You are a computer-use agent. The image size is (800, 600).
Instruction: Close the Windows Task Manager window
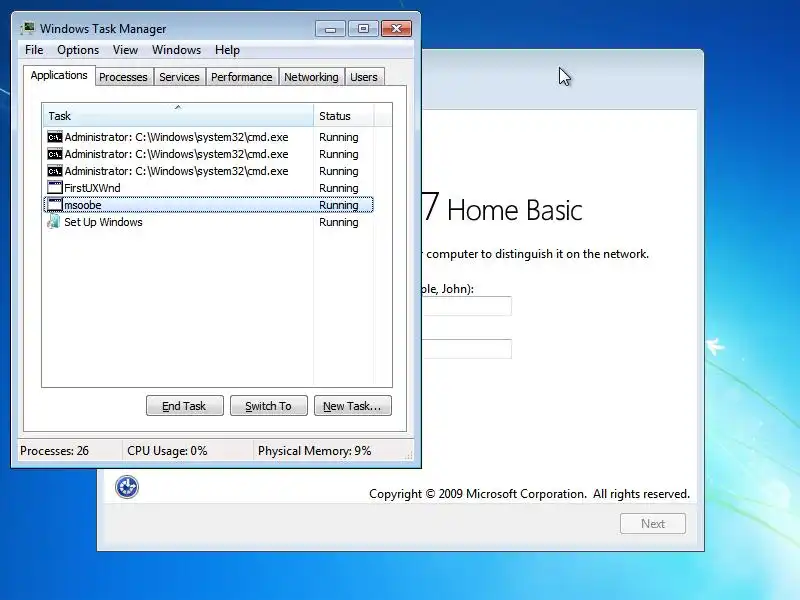396,29
